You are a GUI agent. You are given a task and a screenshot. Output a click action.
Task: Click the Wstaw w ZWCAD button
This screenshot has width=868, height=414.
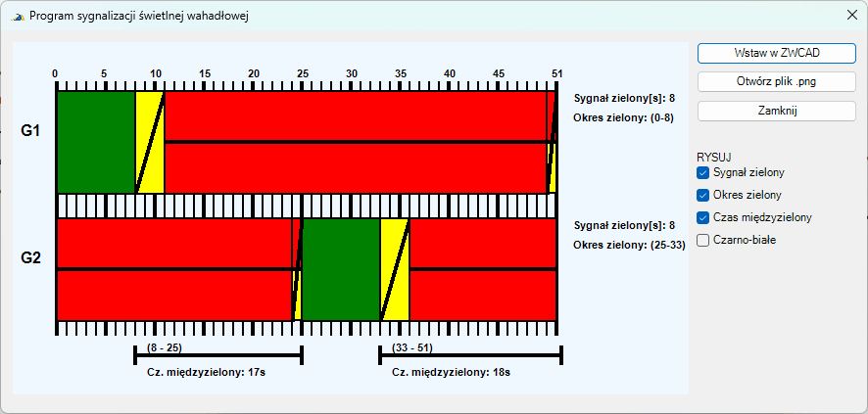[x=777, y=53]
